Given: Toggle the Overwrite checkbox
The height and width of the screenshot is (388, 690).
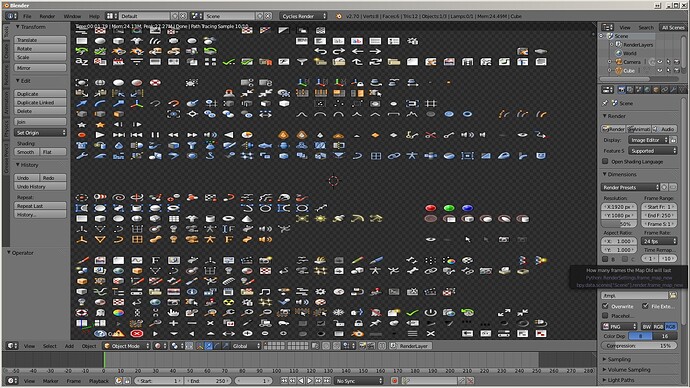Looking at the screenshot, I should click(606, 306).
